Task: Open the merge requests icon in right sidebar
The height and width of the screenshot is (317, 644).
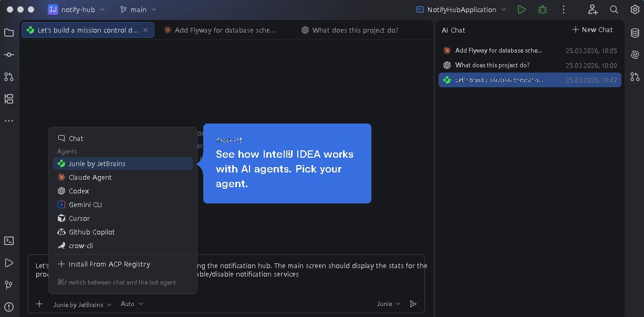Action: tap(635, 77)
